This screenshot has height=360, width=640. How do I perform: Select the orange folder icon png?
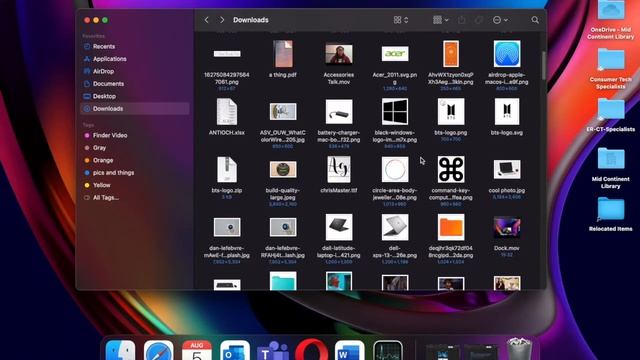(451, 227)
